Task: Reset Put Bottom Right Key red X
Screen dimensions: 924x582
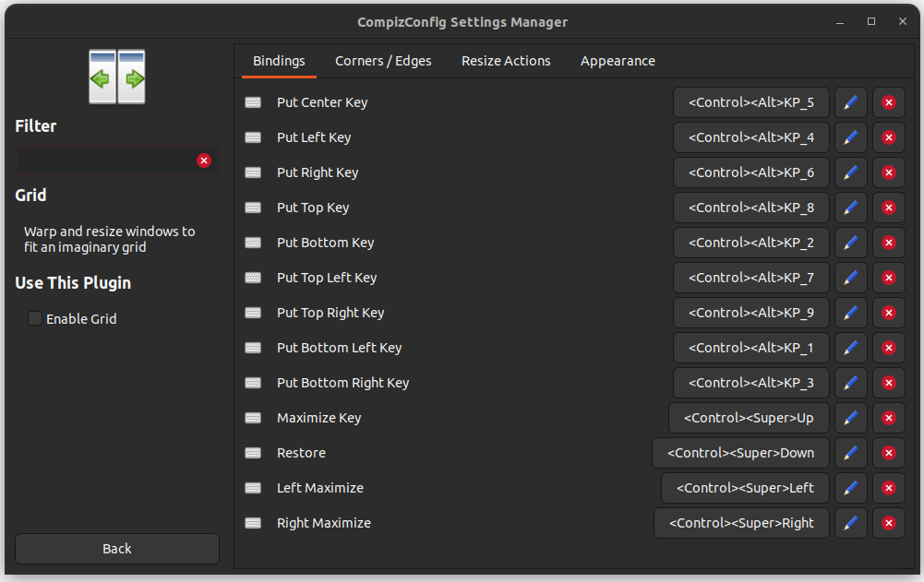Action: 889,383
